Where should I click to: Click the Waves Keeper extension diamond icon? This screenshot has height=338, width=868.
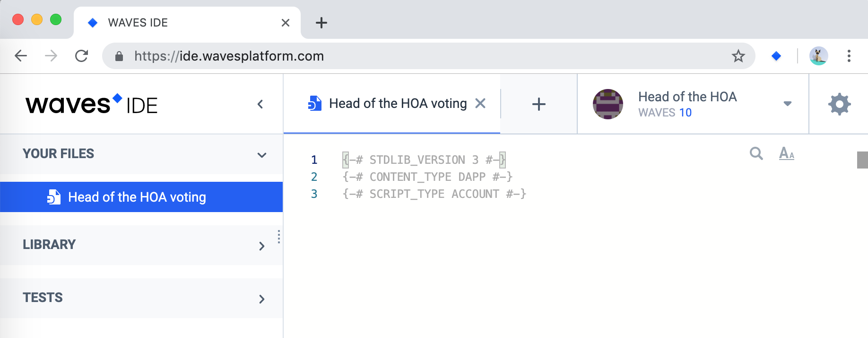click(x=776, y=56)
